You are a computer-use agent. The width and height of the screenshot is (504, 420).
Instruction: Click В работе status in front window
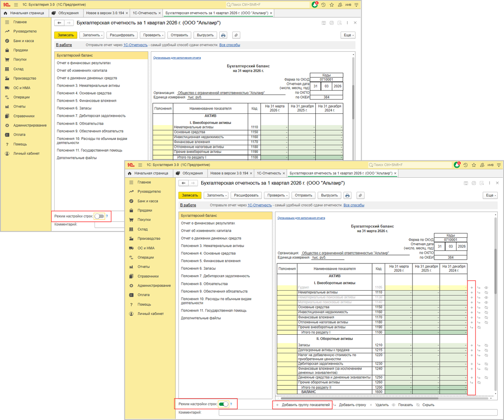188,205
